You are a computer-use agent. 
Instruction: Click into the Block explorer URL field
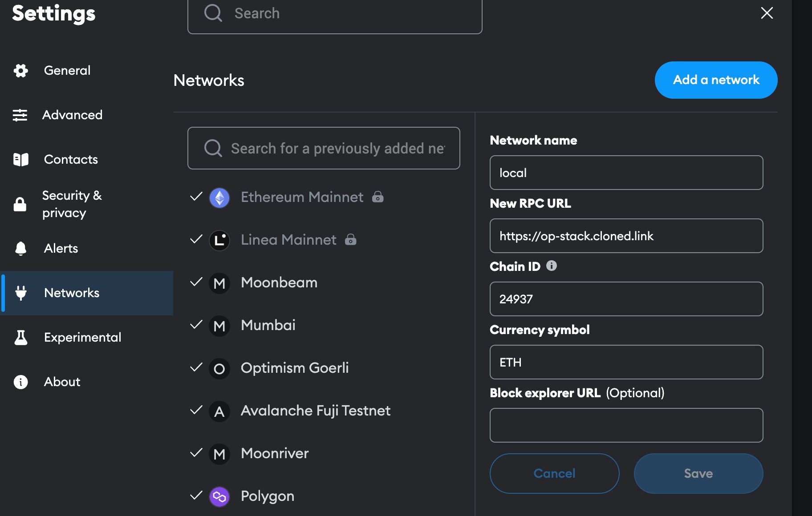tap(626, 425)
